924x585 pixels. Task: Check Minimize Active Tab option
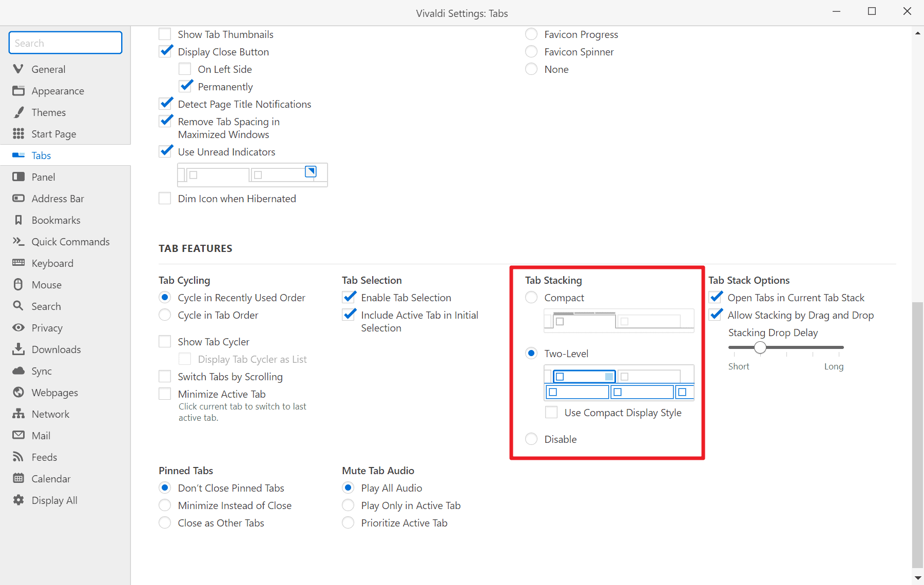[x=165, y=394]
